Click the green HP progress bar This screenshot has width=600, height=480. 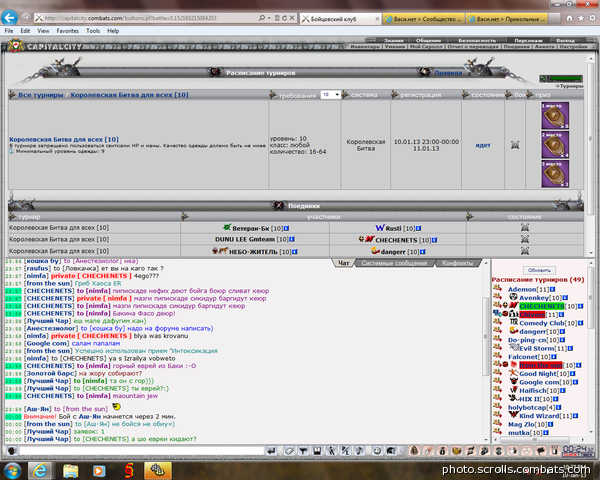(566, 78)
